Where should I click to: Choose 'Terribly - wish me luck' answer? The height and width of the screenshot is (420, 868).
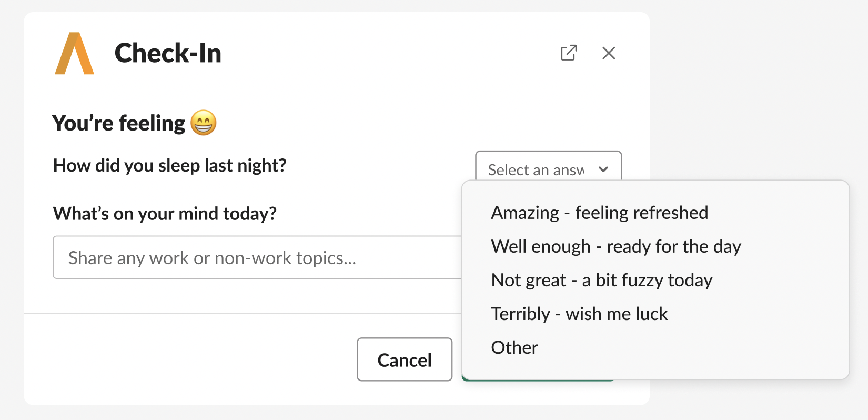(x=579, y=314)
